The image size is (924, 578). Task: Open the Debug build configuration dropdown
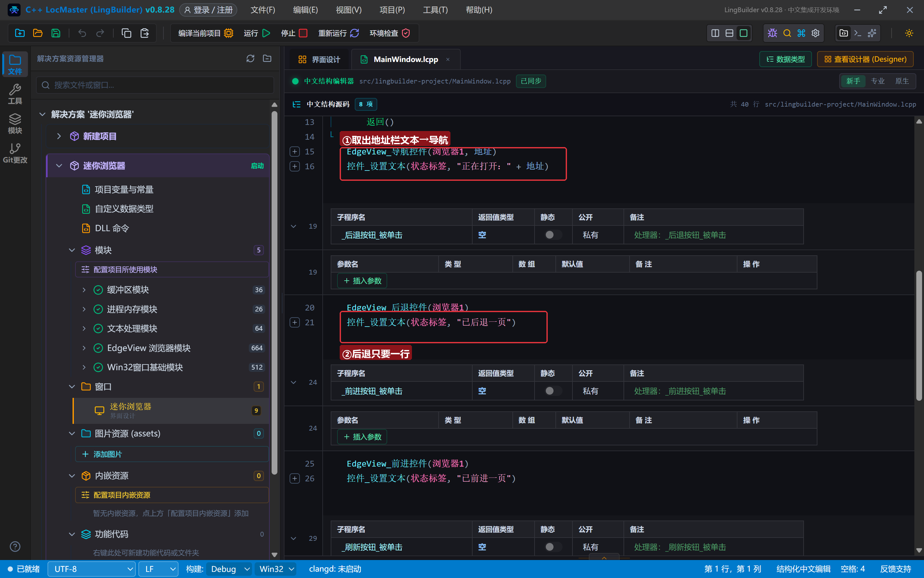[x=229, y=569]
